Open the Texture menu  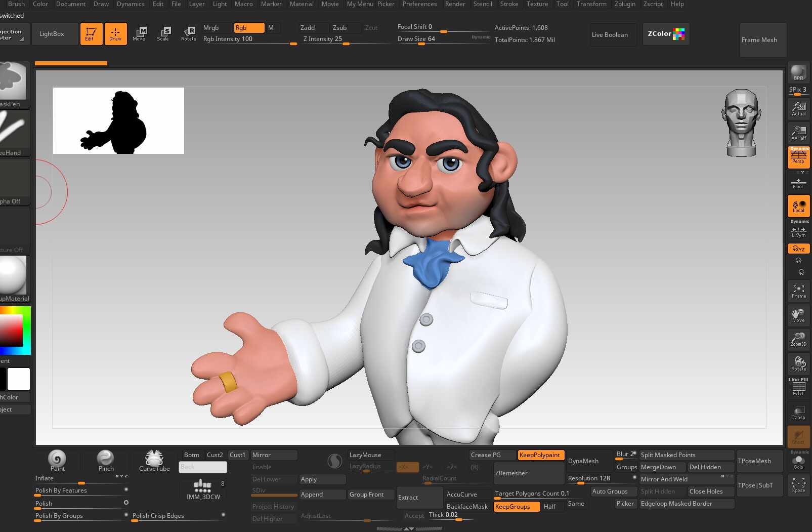click(x=537, y=4)
